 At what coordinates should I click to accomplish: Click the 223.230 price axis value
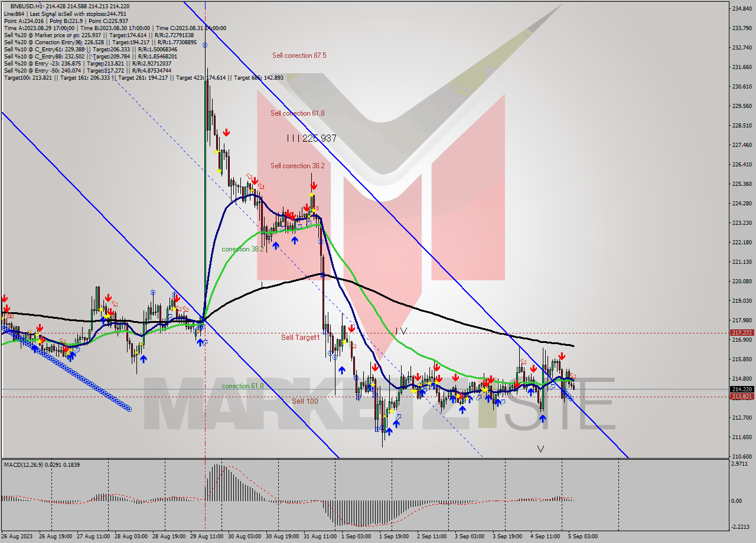pos(741,223)
